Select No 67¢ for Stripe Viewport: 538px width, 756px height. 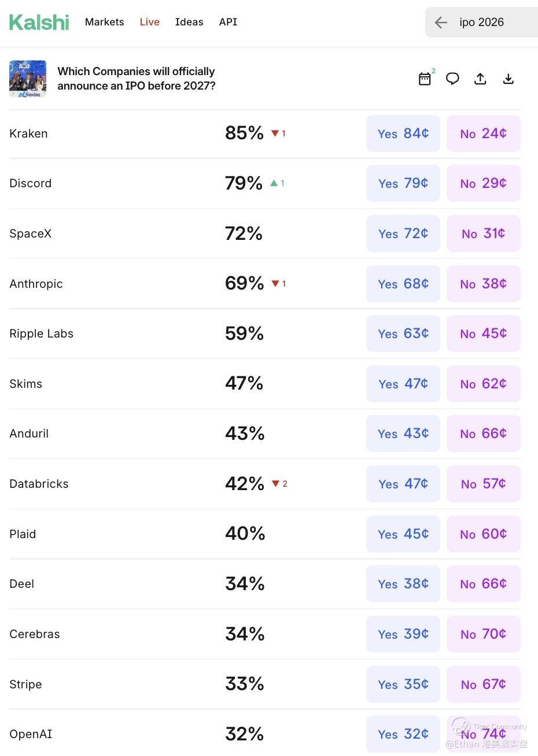[x=483, y=684]
